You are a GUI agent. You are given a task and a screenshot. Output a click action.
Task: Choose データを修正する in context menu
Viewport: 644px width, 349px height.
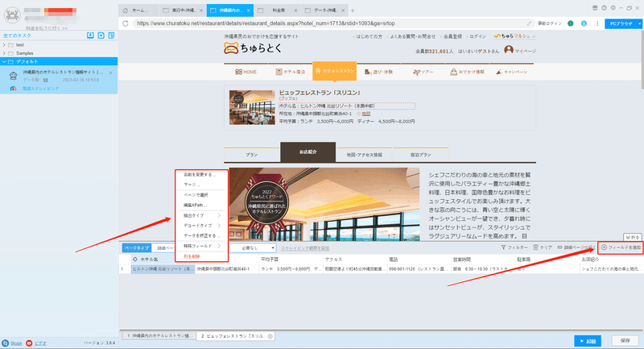click(x=202, y=235)
